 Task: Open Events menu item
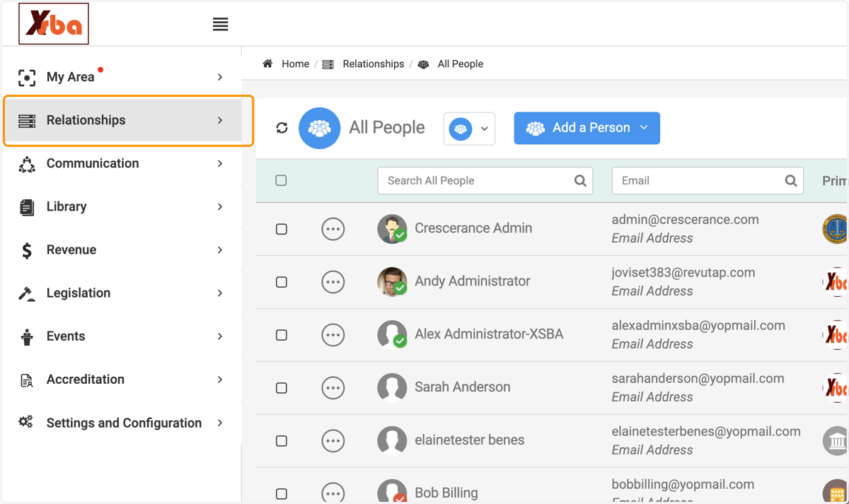(x=122, y=336)
